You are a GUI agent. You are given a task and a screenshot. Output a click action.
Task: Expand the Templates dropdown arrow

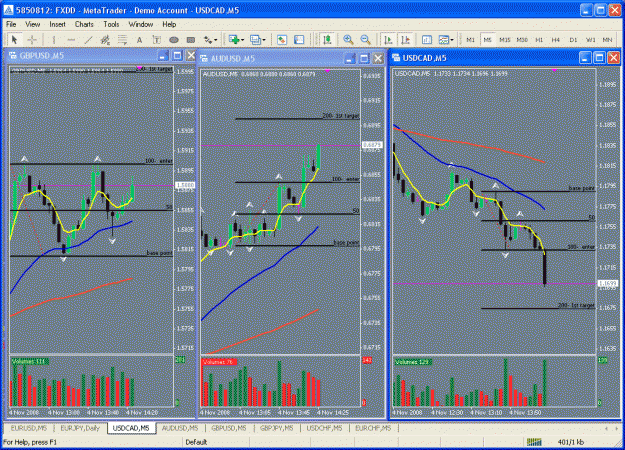[452, 39]
